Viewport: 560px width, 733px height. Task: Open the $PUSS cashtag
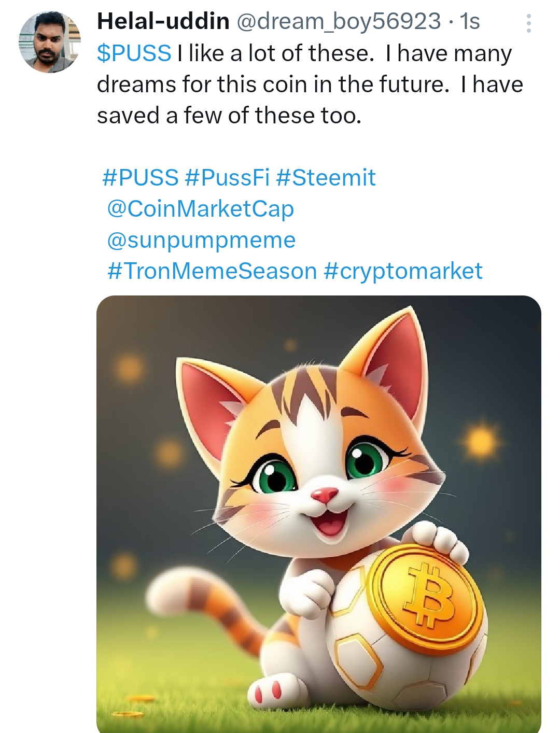tap(134, 53)
